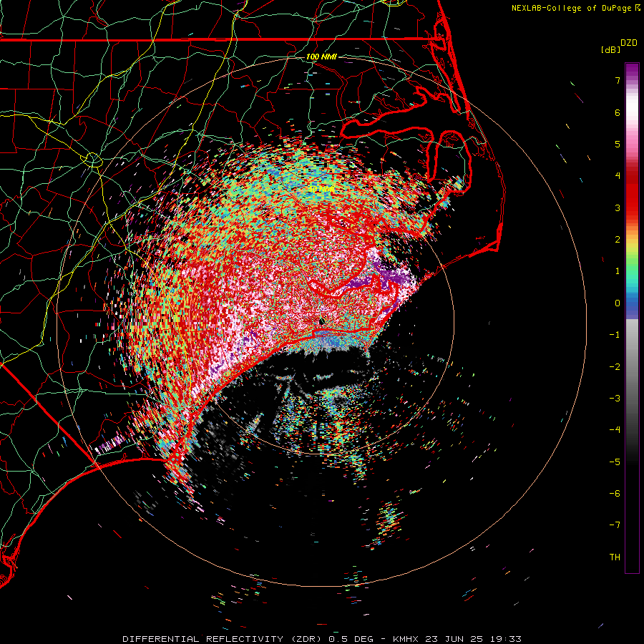Click the purple top of the ZDR color bar

pyautogui.click(x=632, y=71)
